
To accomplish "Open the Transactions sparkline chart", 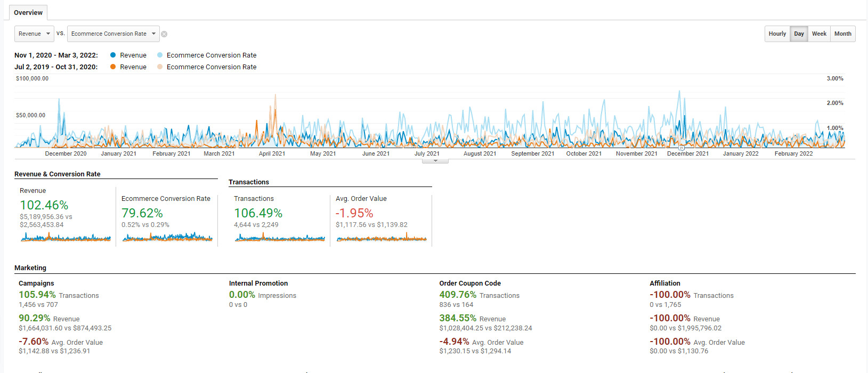I will coord(280,238).
